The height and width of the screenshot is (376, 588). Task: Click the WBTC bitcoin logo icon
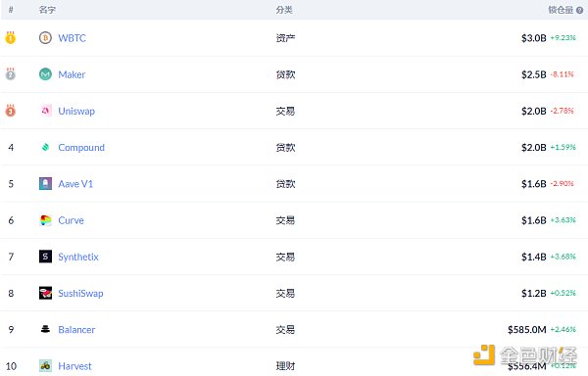point(45,38)
